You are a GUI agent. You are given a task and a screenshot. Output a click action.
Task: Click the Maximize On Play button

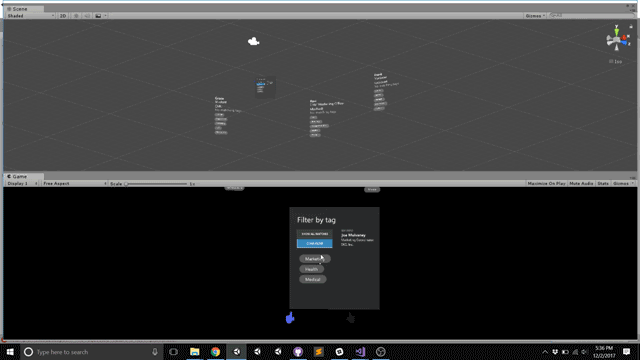(x=547, y=184)
